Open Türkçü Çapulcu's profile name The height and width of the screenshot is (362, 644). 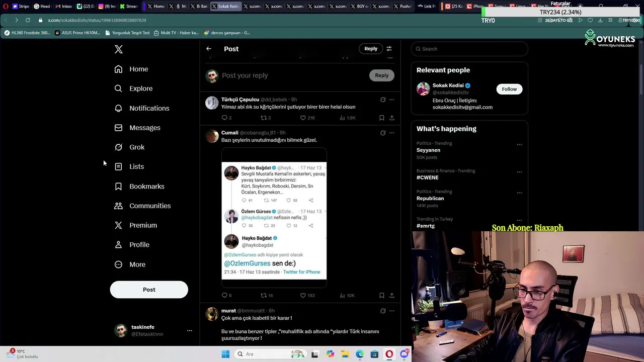coord(240,100)
